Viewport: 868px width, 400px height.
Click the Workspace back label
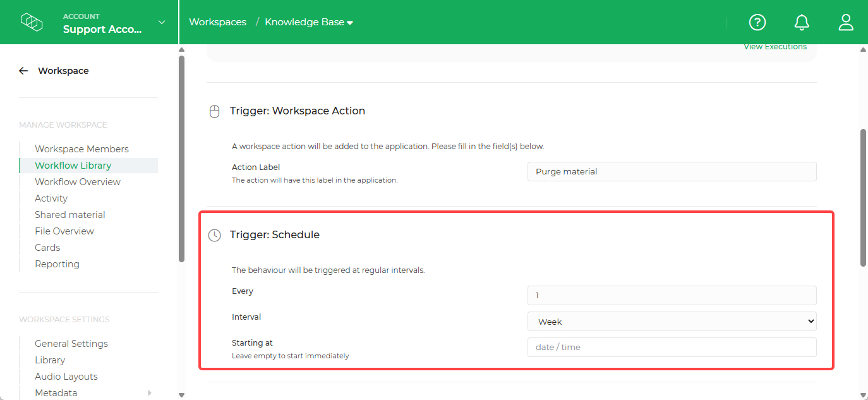(63, 71)
